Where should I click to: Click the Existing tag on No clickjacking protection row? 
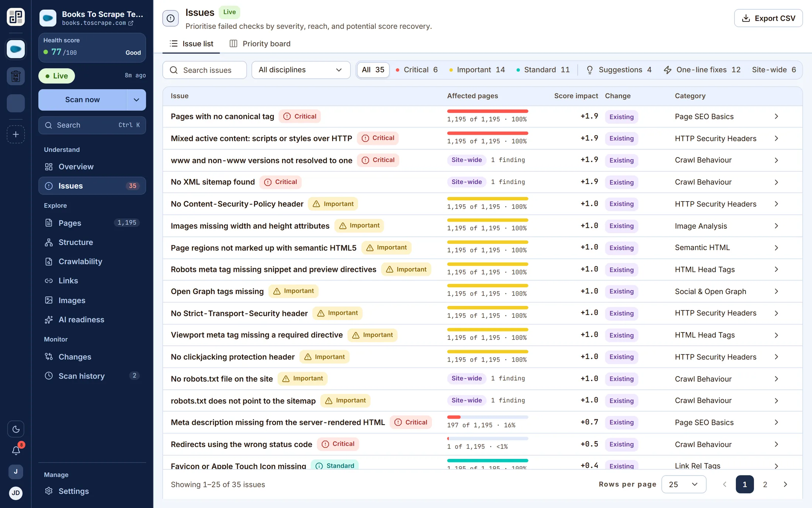tap(622, 357)
